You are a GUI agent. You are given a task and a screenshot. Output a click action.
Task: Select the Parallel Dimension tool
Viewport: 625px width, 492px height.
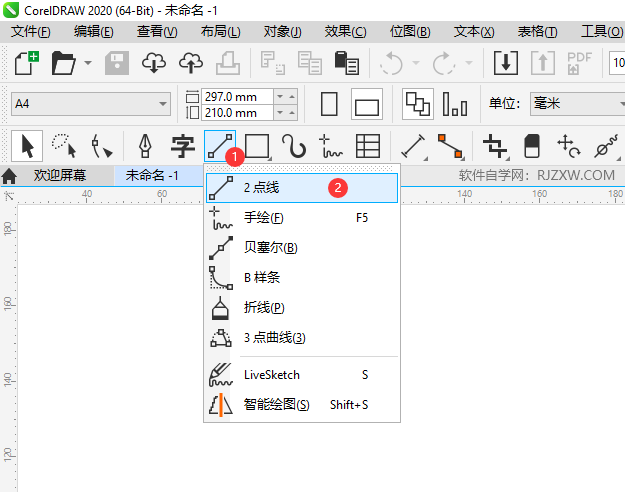[414, 146]
